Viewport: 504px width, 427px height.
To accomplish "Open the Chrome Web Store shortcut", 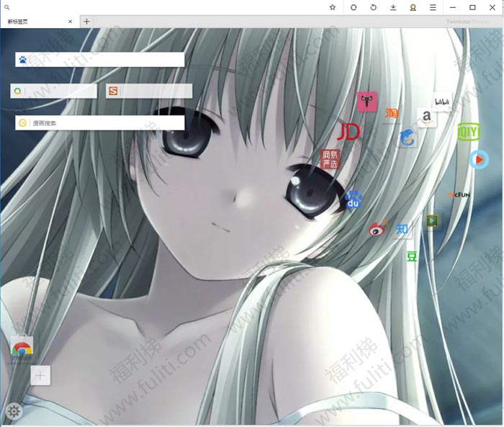I will [x=22, y=350].
